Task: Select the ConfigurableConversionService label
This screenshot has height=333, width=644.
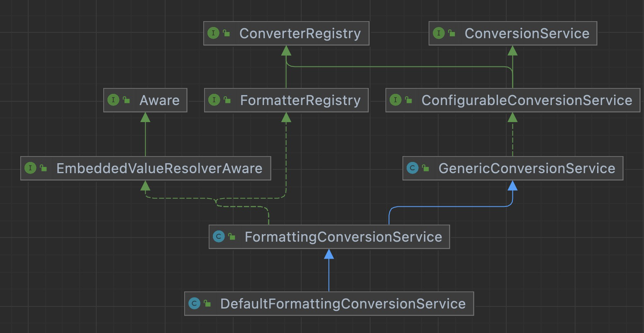Action: [527, 100]
